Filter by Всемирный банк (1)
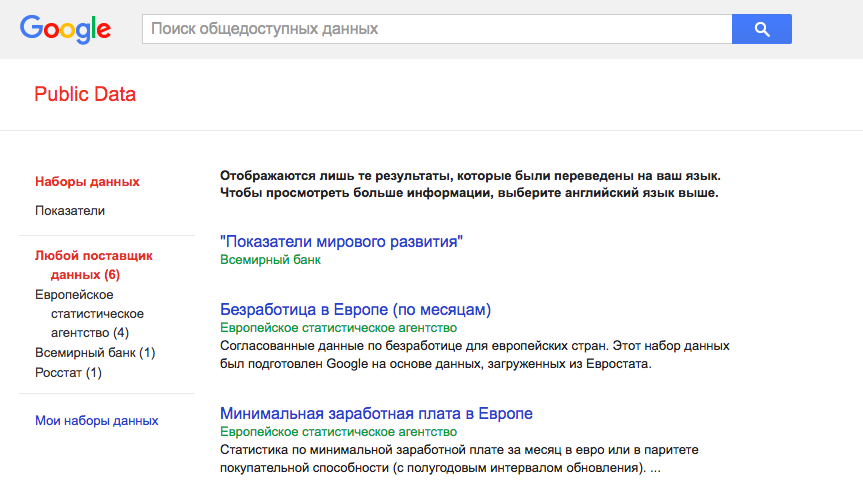Viewport: 863px width, 494px height. click(x=95, y=353)
